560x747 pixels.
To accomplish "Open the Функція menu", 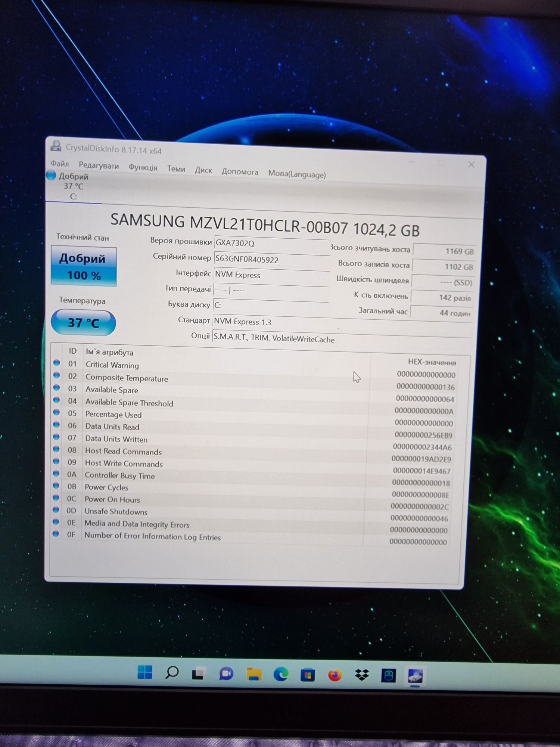I will (x=143, y=167).
